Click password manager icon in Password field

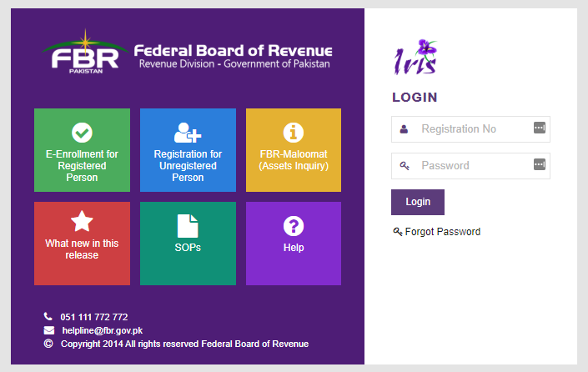tap(539, 163)
